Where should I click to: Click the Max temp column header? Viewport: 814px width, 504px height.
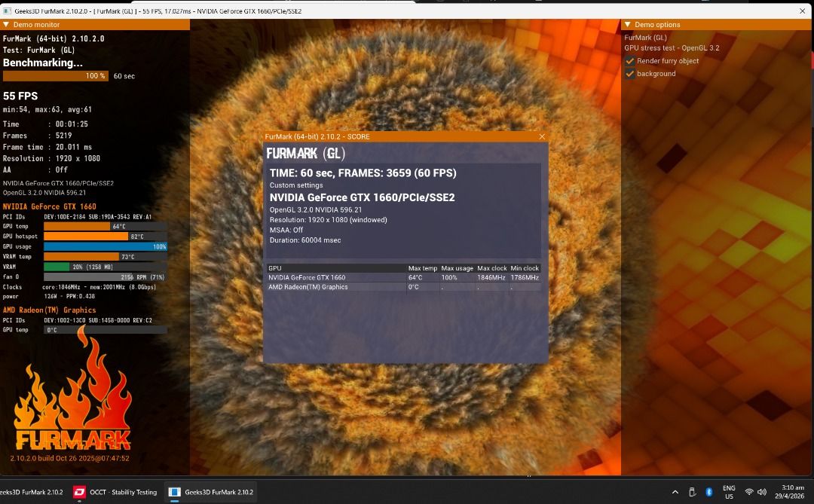(x=423, y=268)
